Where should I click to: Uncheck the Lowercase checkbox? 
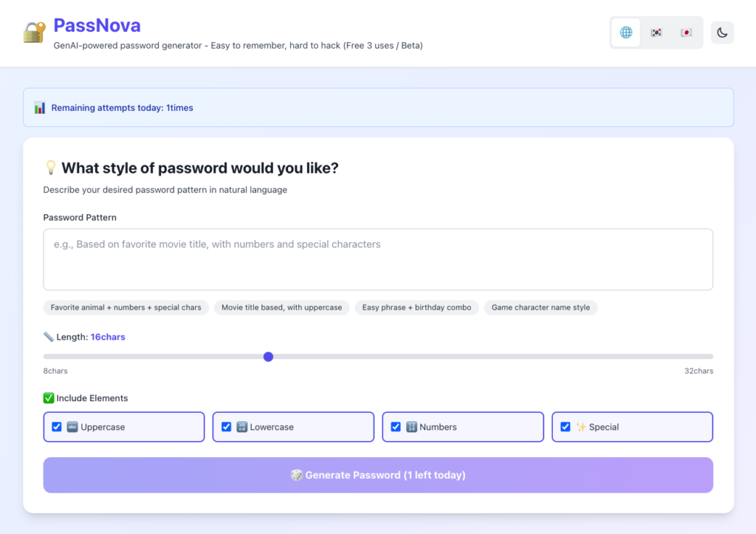pos(226,427)
